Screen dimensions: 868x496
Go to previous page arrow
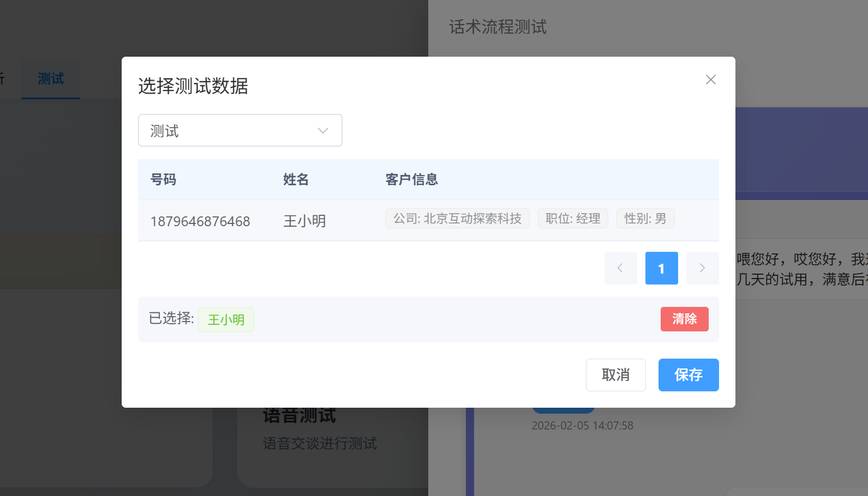620,268
